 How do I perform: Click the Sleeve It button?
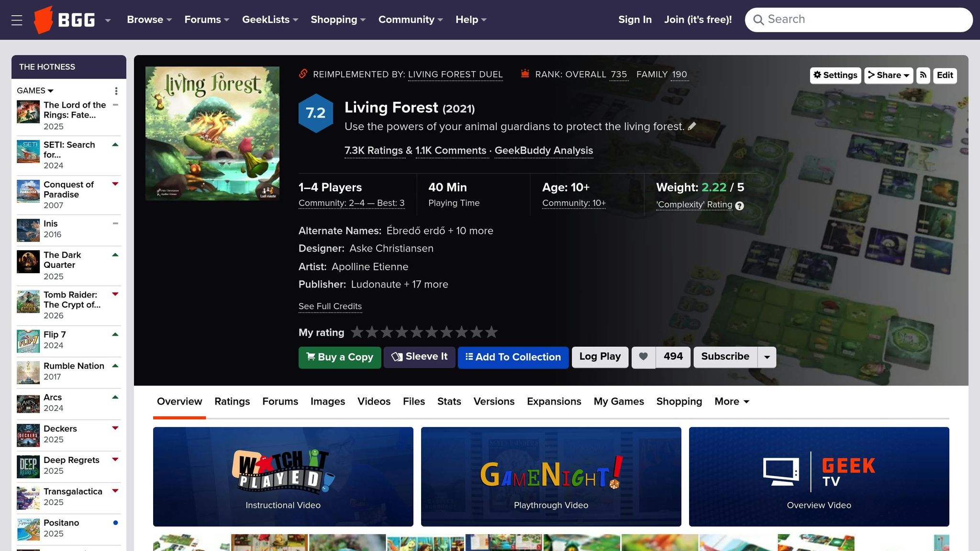point(419,357)
